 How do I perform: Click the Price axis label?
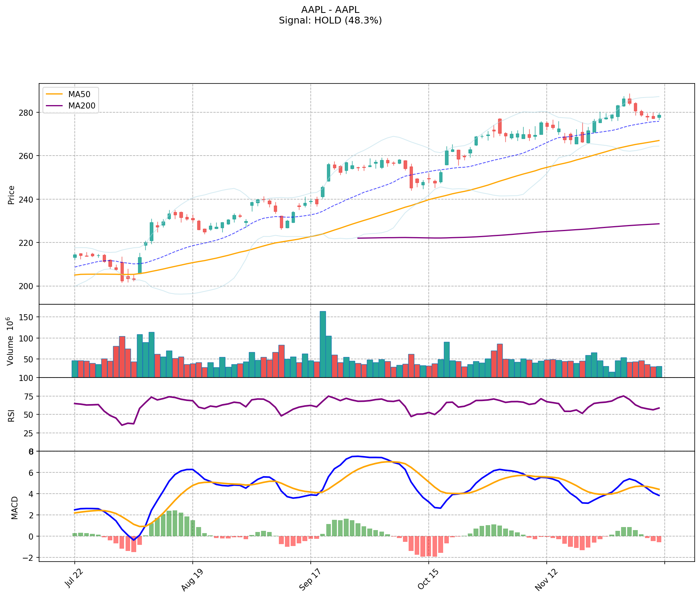[x=11, y=195]
